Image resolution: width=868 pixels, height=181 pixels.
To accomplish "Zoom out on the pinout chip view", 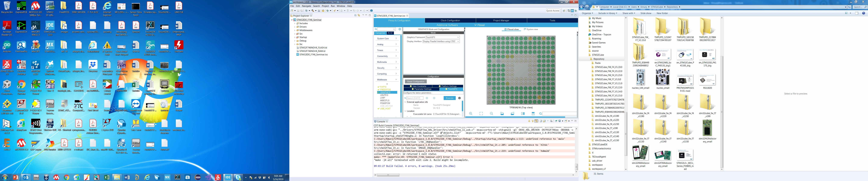I will (491, 114).
